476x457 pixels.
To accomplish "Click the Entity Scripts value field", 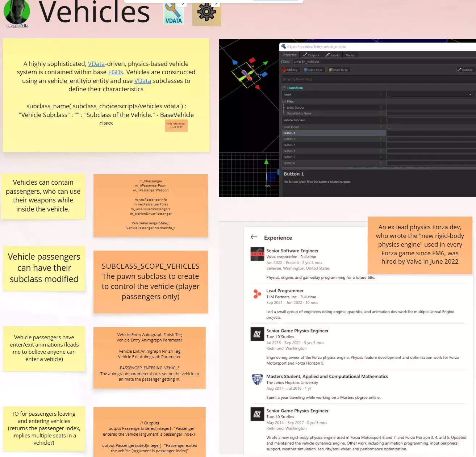I will tap(431, 108).
